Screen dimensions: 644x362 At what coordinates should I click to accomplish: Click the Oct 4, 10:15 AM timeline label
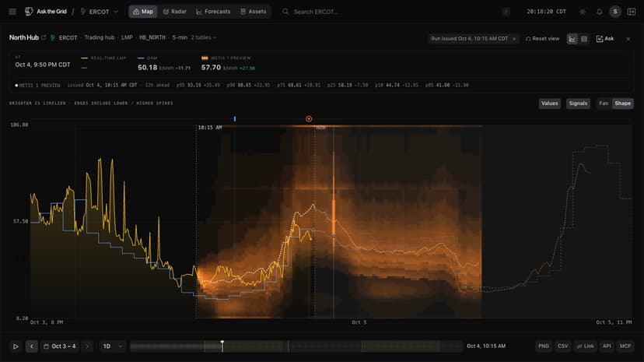(x=486, y=346)
